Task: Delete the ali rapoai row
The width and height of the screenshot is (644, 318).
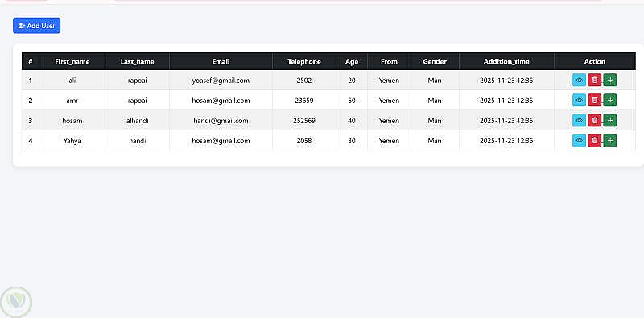Action: [594, 81]
